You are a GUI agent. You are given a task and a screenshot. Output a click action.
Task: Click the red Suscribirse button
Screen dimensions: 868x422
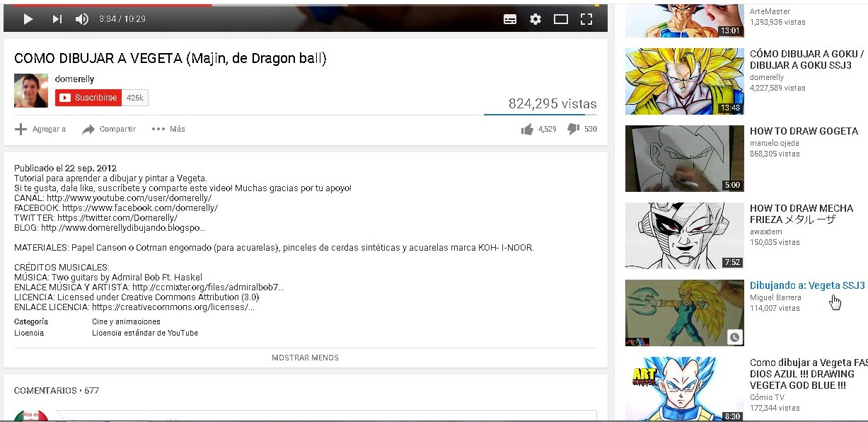click(88, 98)
